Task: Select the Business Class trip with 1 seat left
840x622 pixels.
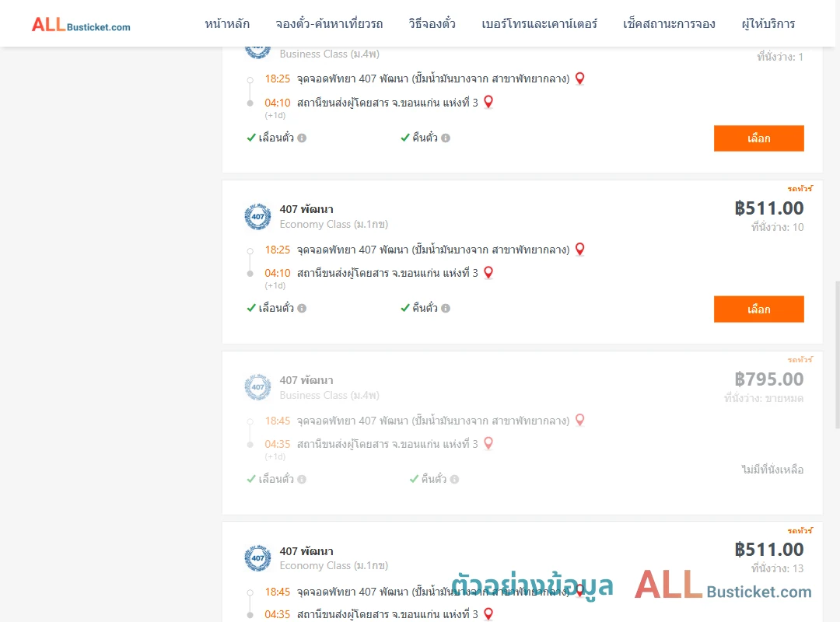Action: pos(758,138)
